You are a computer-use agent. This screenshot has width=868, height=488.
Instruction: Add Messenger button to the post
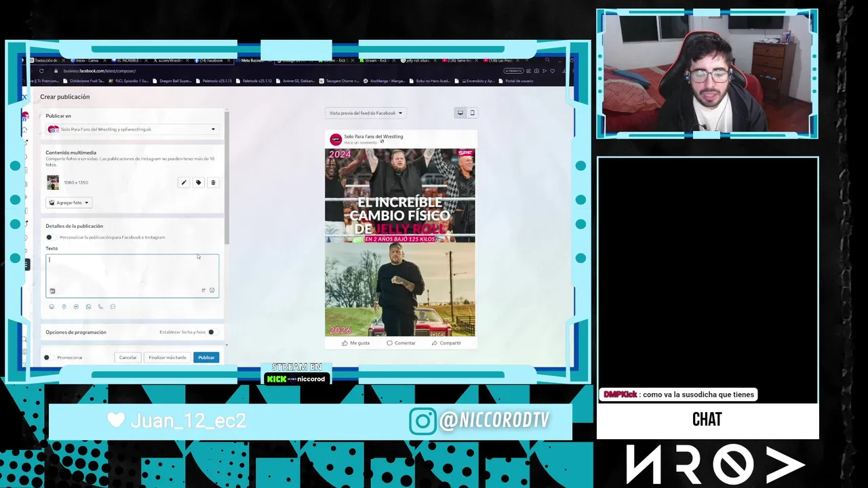pos(76,307)
